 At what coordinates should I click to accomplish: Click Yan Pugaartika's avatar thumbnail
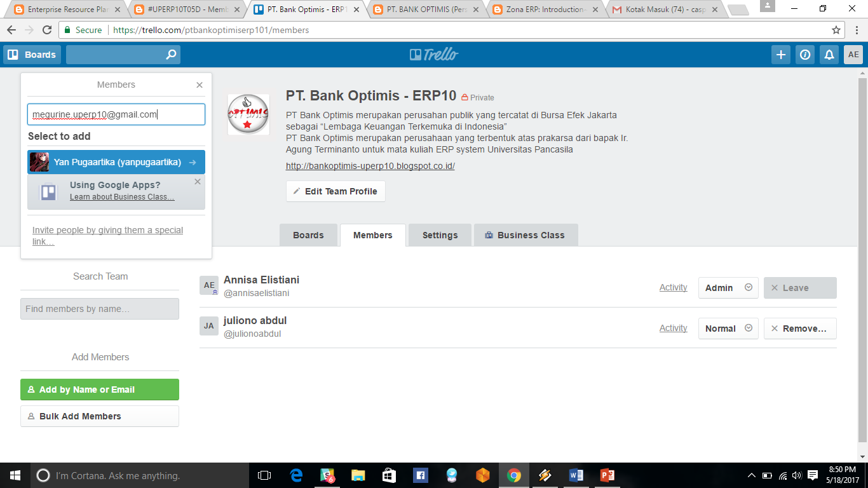39,162
